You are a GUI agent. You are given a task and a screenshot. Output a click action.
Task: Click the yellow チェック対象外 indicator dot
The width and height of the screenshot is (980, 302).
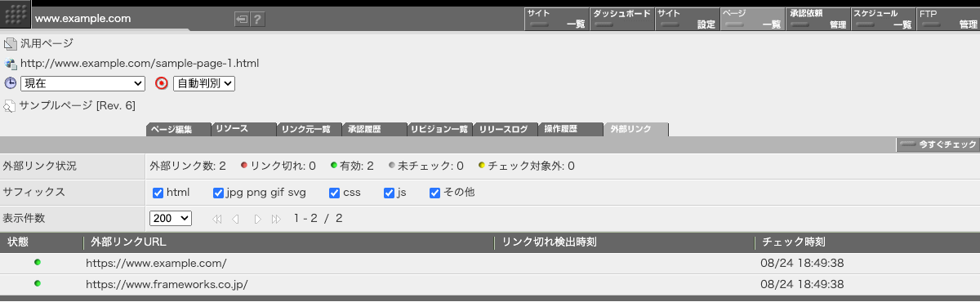[482, 165]
